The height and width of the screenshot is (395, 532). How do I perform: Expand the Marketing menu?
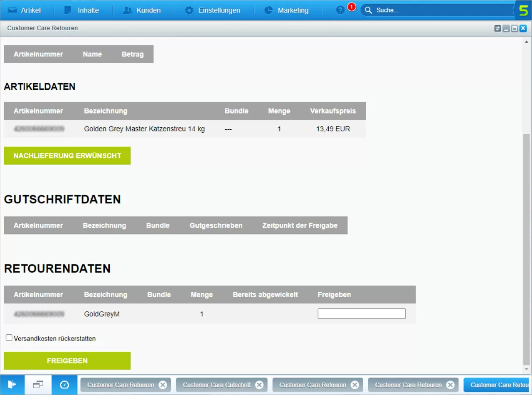pyautogui.click(x=287, y=10)
